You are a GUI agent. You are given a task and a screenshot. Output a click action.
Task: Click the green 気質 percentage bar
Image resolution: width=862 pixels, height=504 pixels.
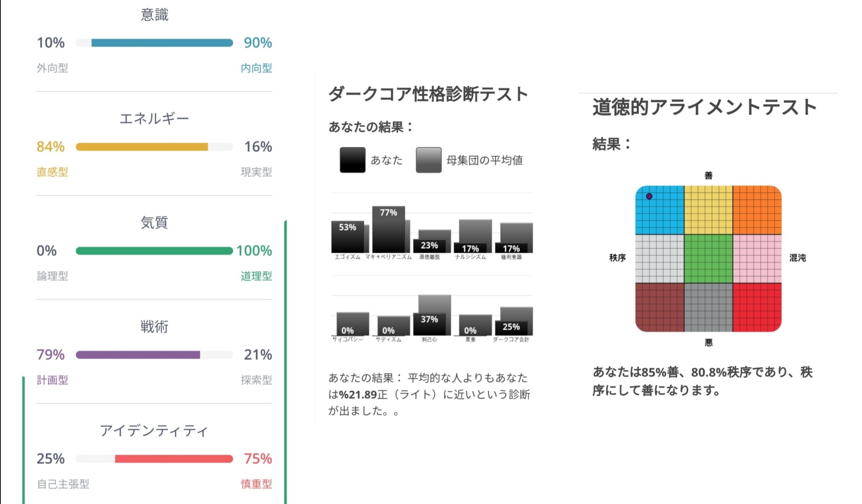click(x=154, y=251)
